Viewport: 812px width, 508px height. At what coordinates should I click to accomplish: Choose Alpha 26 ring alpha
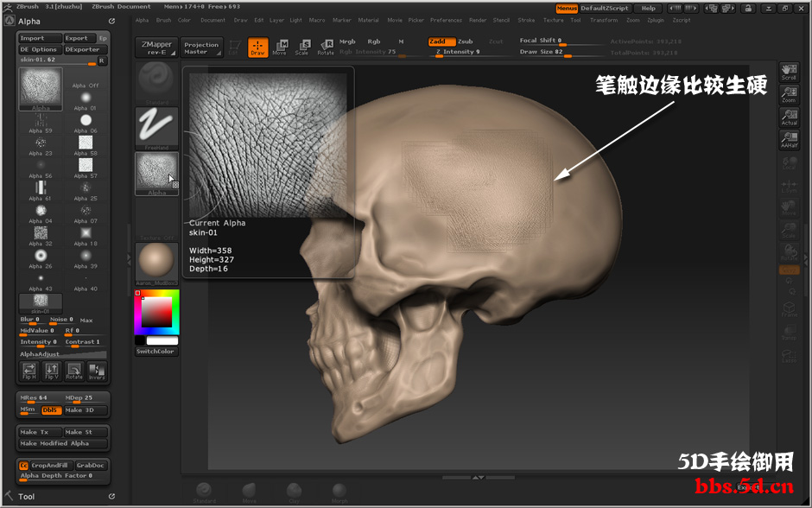pyautogui.click(x=41, y=258)
